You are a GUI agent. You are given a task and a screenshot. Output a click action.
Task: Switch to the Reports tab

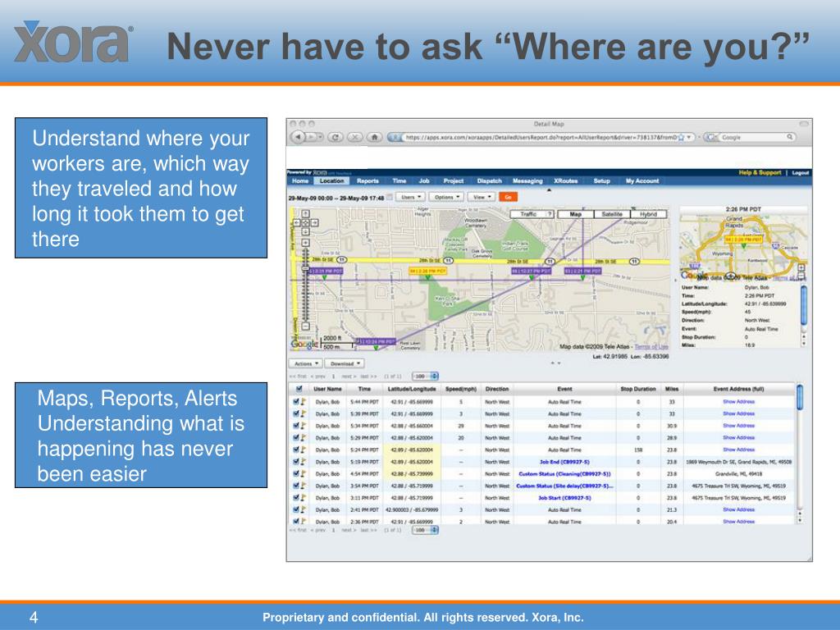click(x=368, y=181)
